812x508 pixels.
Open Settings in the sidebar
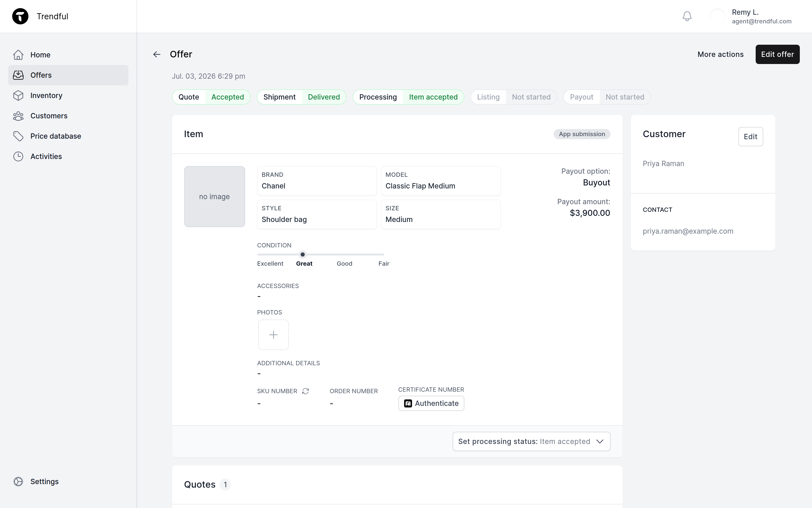tap(68, 482)
